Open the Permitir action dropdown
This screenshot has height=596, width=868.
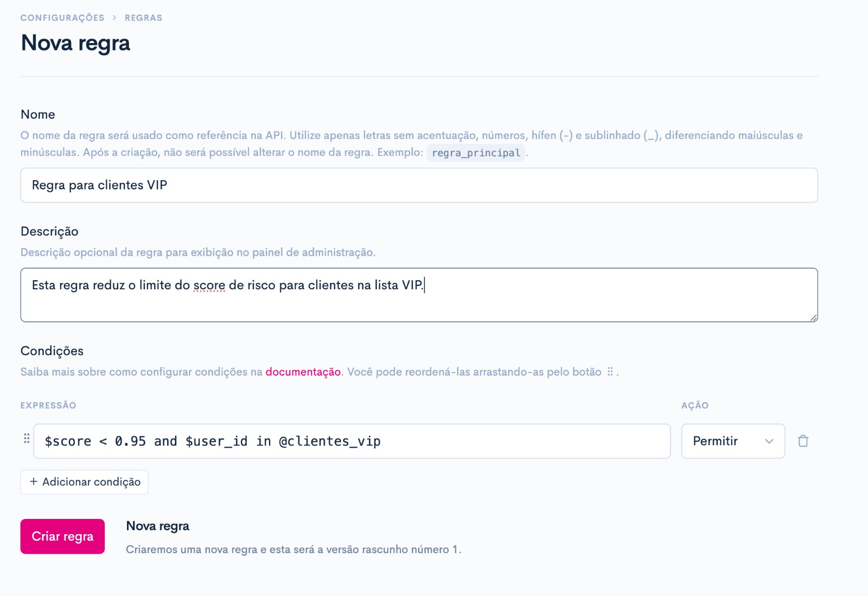(x=733, y=441)
